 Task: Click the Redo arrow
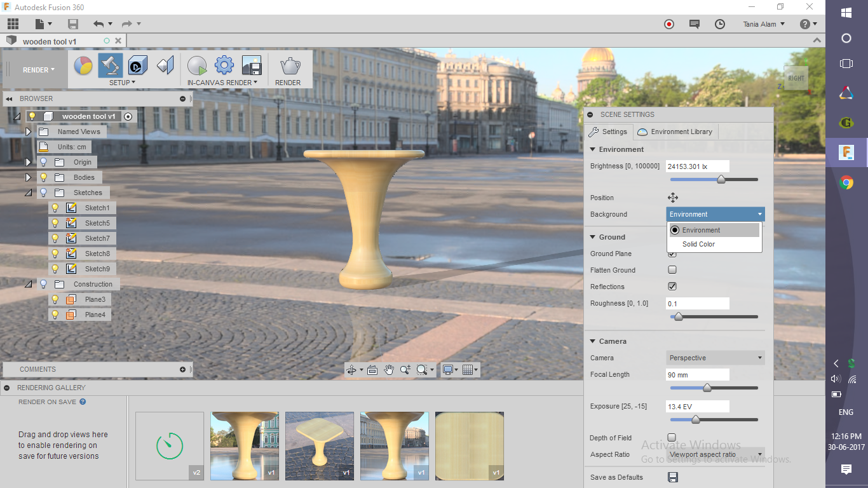coord(127,24)
